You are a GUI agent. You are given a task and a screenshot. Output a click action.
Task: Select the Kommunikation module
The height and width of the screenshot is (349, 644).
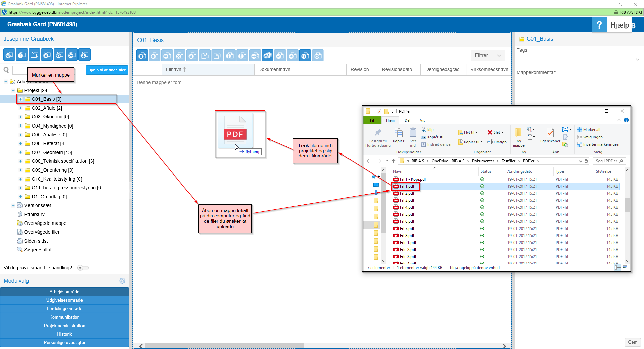64,317
